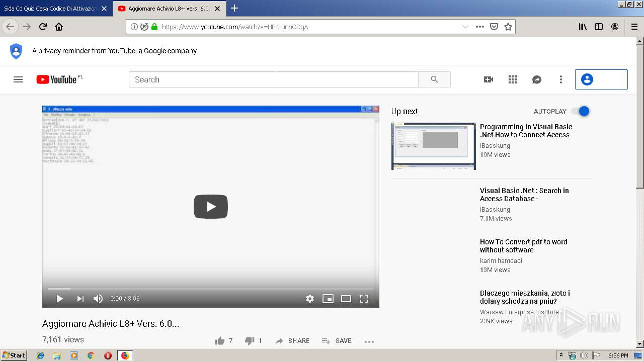This screenshot has width=644, height=362.
Task: Click the small play button in controls
Action: pos(60,299)
